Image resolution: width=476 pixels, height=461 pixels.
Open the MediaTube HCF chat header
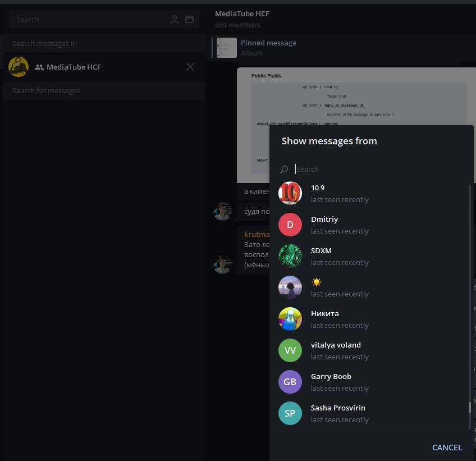pyautogui.click(x=340, y=19)
